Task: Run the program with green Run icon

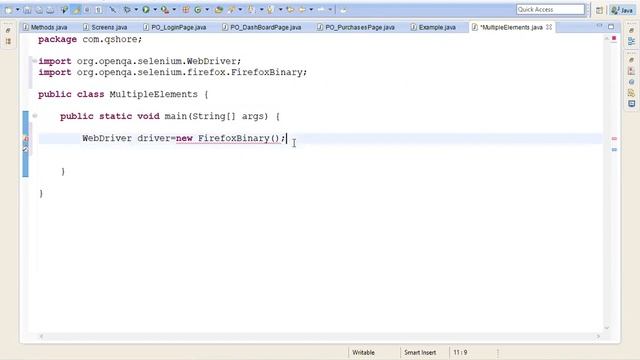Action: [x=146, y=9]
